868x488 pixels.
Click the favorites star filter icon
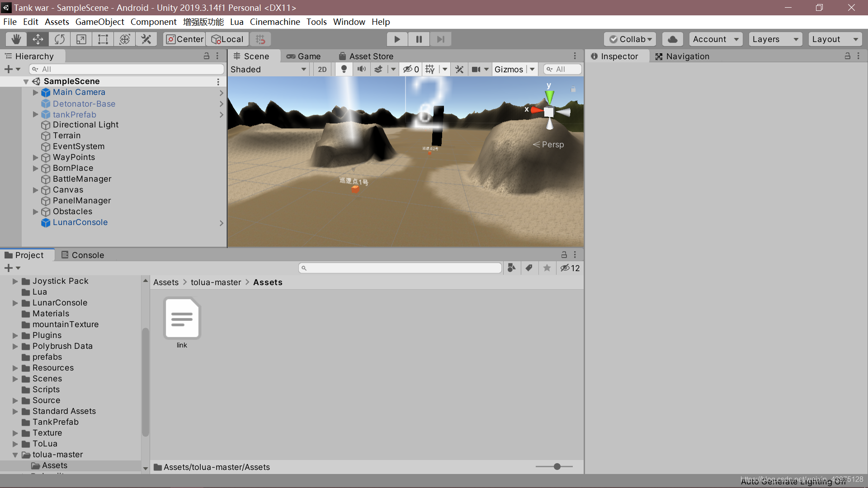pos(547,268)
